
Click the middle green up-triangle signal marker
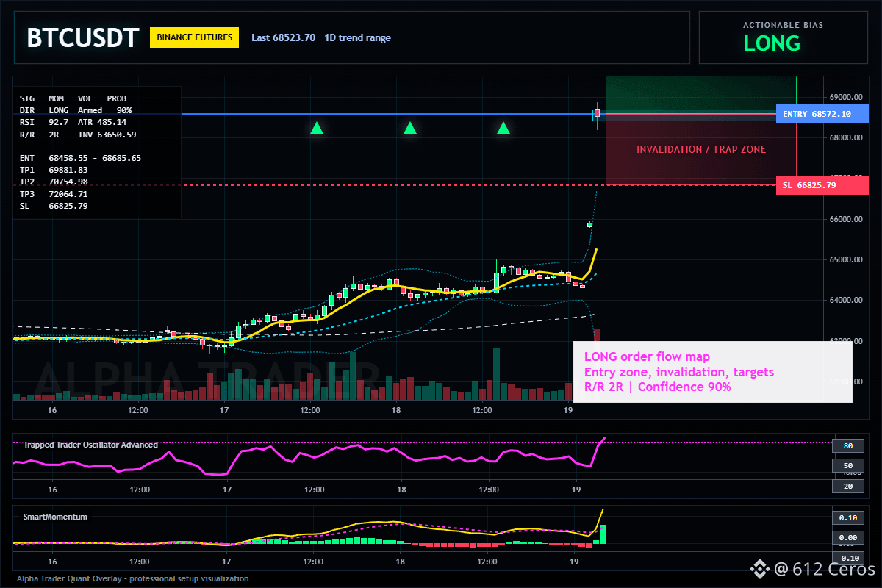click(410, 128)
